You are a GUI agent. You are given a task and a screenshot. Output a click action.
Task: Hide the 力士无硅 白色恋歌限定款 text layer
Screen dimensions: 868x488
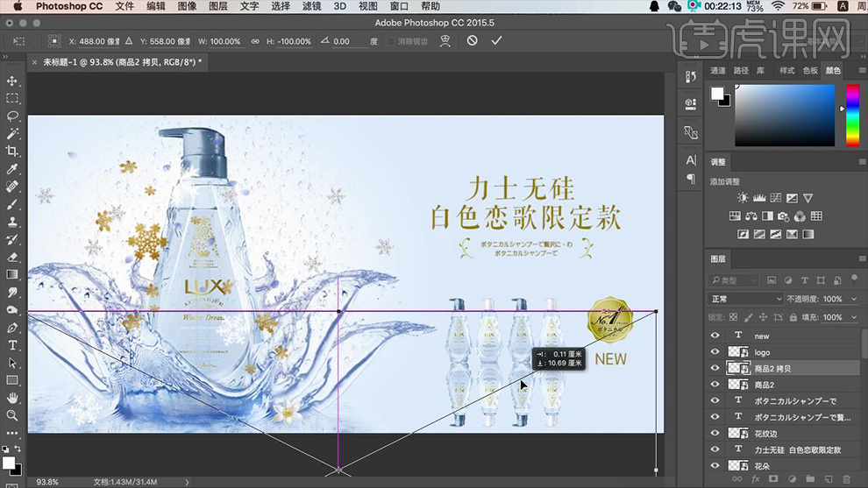(x=715, y=449)
